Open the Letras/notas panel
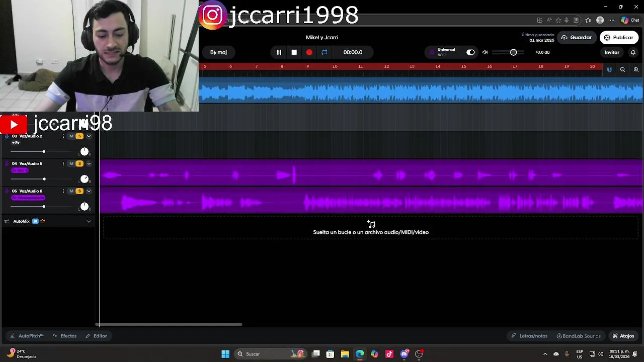Screen dimensions: 644x362 point(529,336)
